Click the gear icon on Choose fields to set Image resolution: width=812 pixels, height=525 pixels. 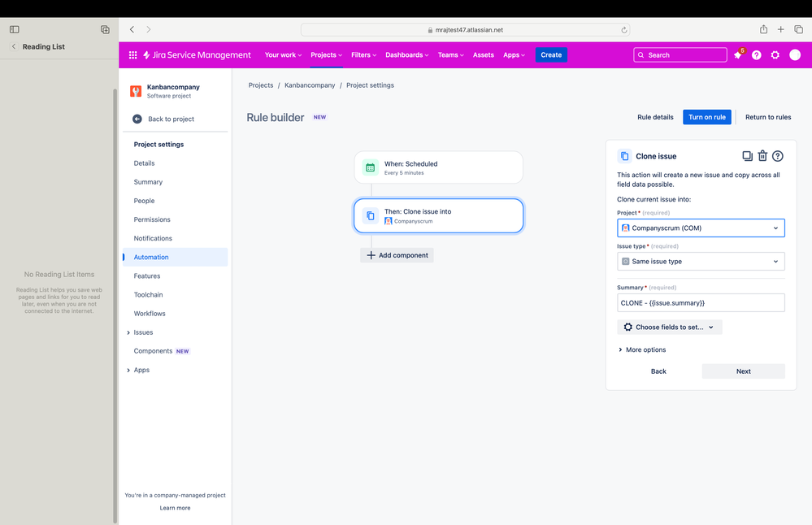[x=628, y=328]
